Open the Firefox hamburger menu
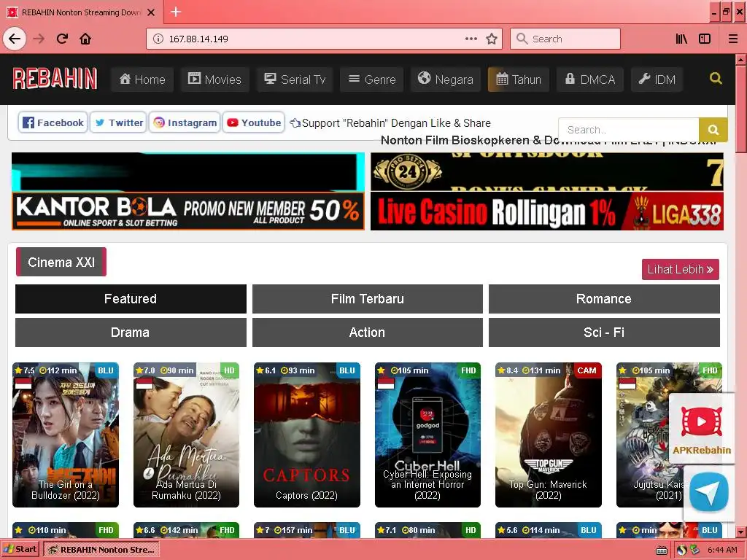Viewport: 747px width, 560px height. (732, 39)
